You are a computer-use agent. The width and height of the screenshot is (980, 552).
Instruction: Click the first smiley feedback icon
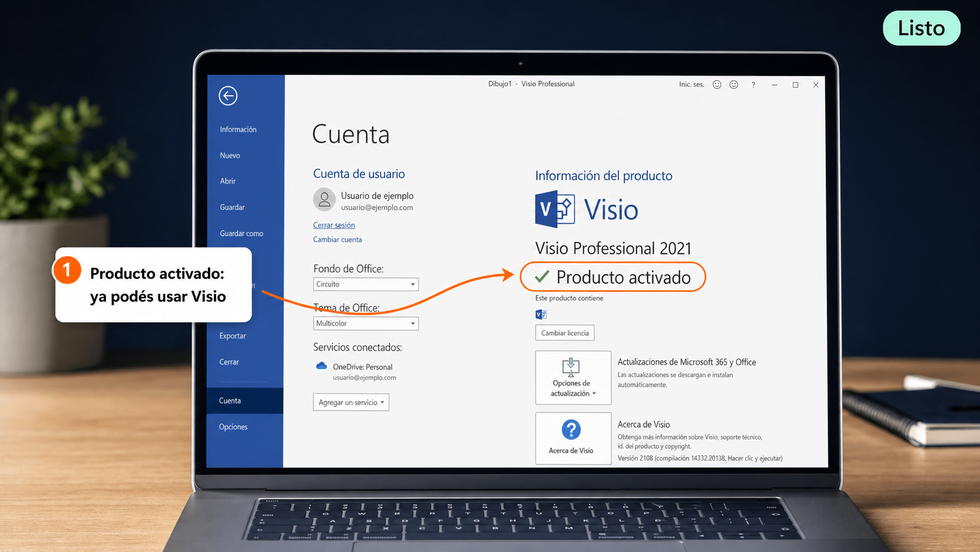point(717,84)
